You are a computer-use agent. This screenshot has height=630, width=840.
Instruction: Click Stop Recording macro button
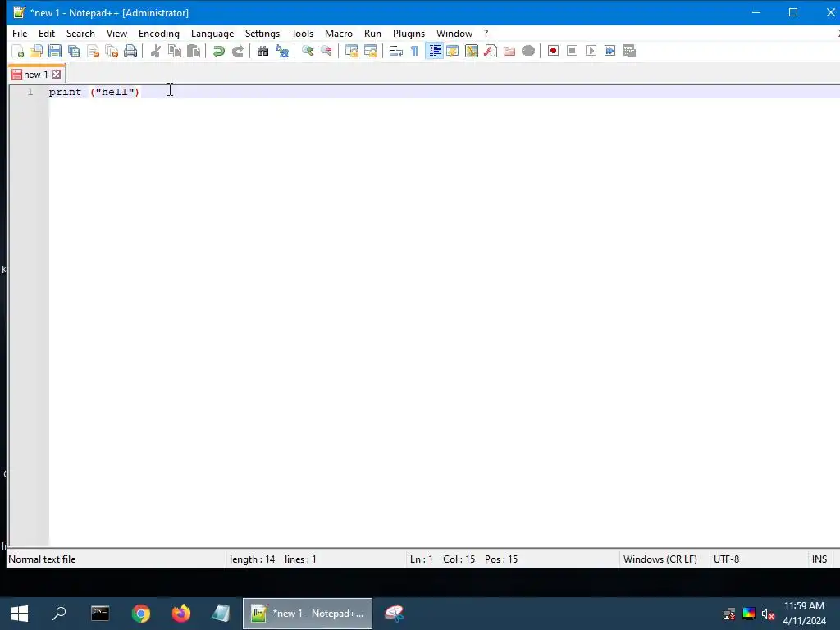click(x=572, y=51)
